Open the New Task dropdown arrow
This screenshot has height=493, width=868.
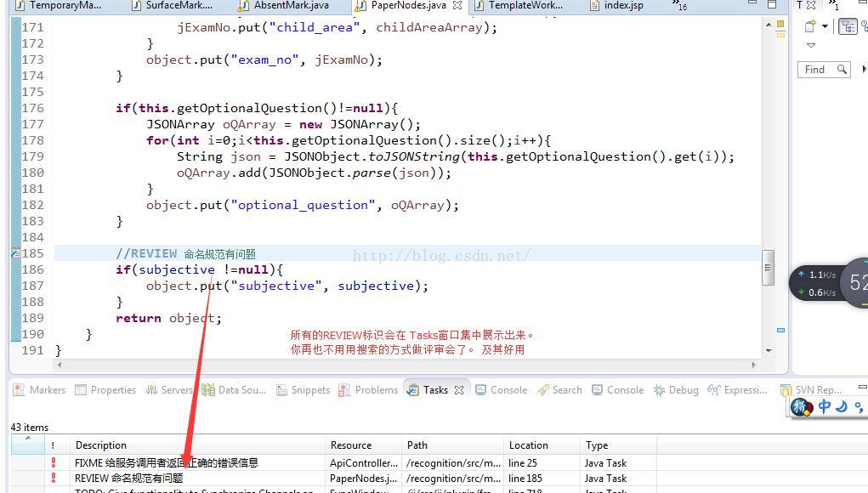(825, 26)
